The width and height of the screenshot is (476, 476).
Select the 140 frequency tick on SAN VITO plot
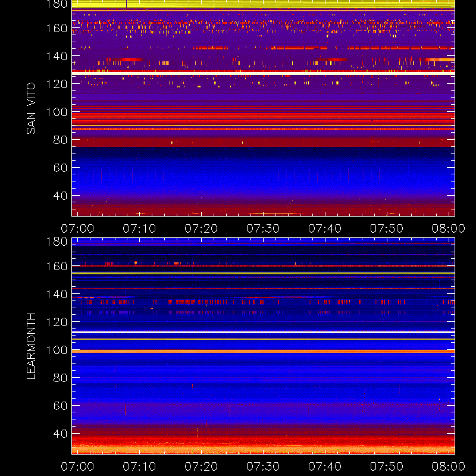(57, 56)
